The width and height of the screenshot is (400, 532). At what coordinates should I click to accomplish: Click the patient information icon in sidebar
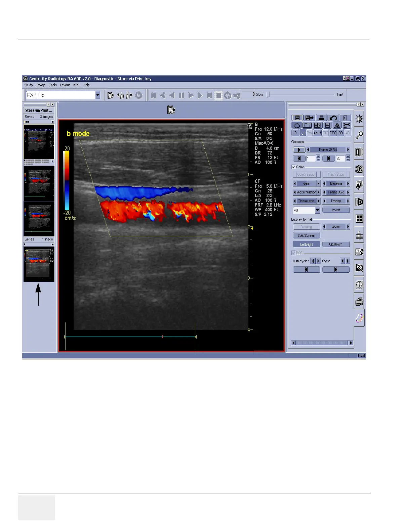[359, 235]
